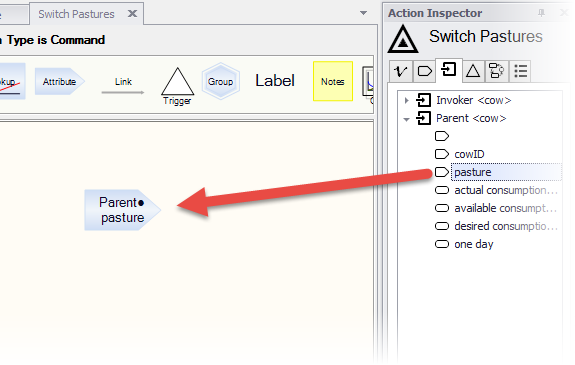Viewport: 575px width, 365px height.
Task: Select the Group hexagon palette item
Action: coord(220,81)
